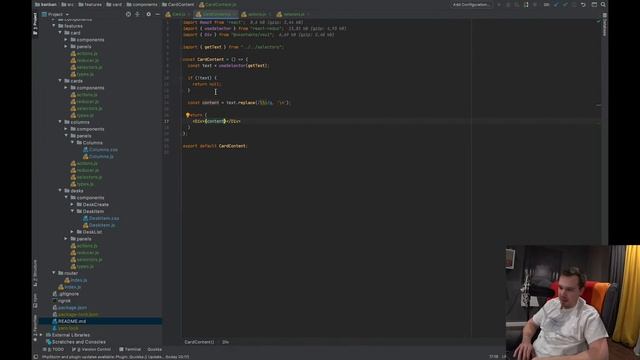Viewport: 640px width, 360px height.
Task: Select .gitignore in project tree
Action: [x=66, y=294]
